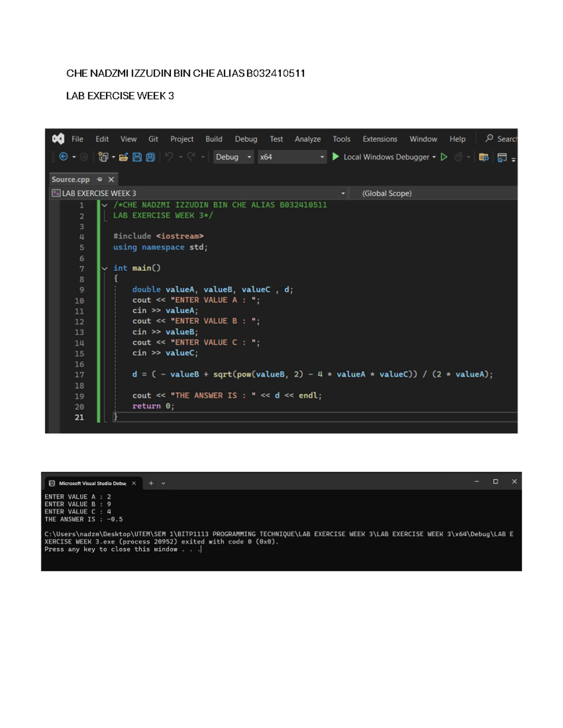The width and height of the screenshot is (563, 728).
Task: Open the Extensions menu
Action: (x=380, y=139)
